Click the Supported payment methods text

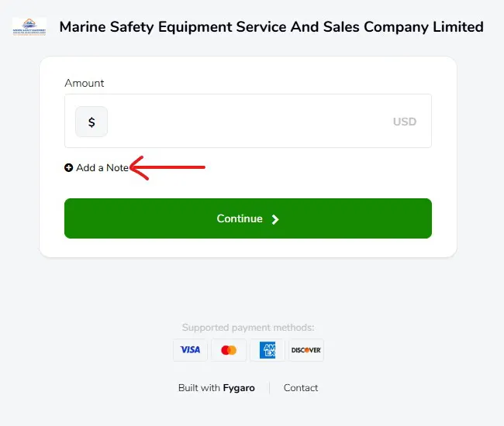tap(248, 328)
